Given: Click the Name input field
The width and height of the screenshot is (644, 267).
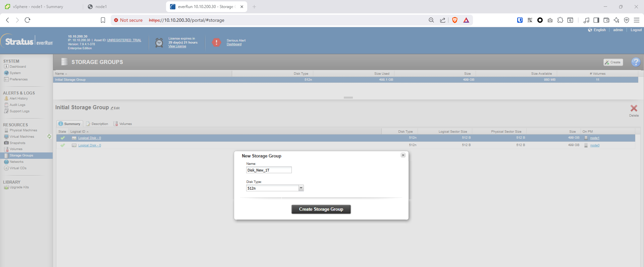Looking at the screenshot, I should click(269, 170).
